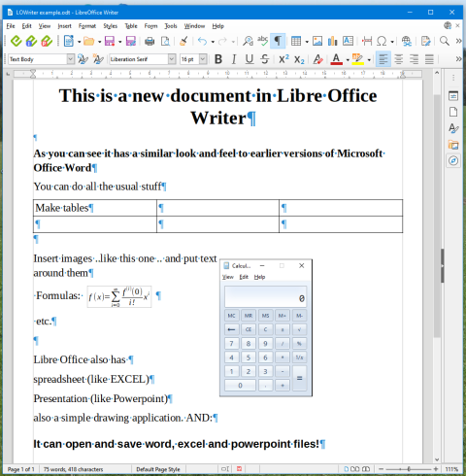
Task: Justify the paragraph
Action: (429, 59)
